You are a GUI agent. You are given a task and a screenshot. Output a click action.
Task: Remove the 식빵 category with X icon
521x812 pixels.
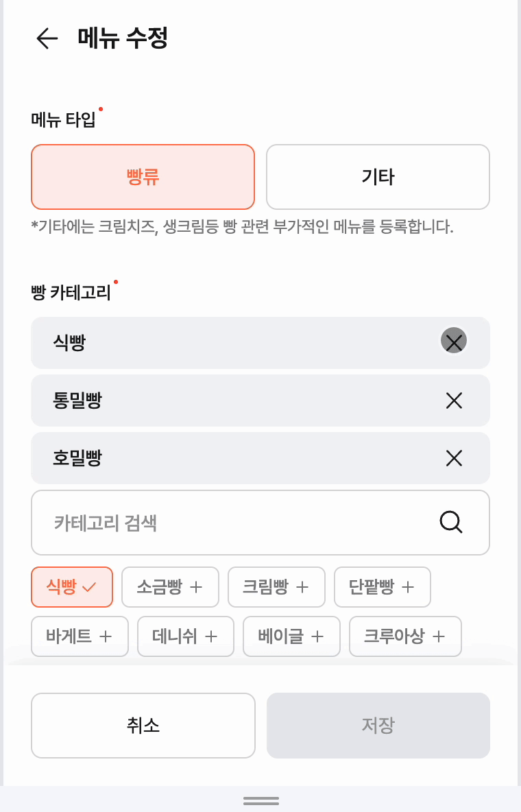pyautogui.click(x=454, y=341)
